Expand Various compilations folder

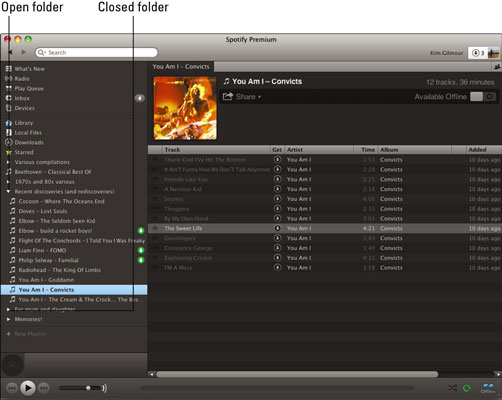click(x=8, y=162)
